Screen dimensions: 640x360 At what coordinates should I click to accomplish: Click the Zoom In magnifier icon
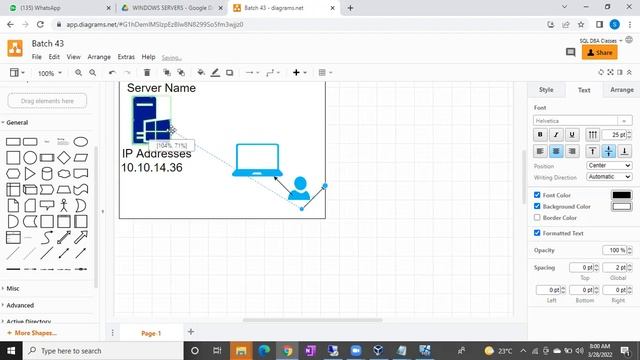click(78, 73)
